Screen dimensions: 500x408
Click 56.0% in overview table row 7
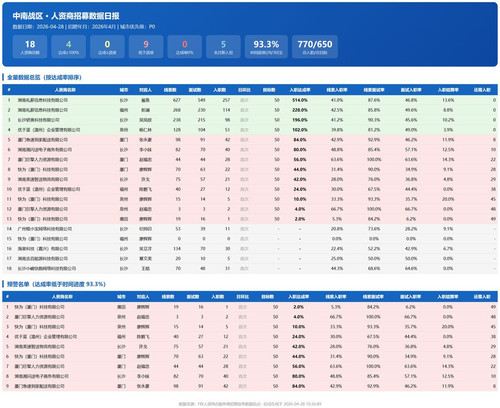300,159
